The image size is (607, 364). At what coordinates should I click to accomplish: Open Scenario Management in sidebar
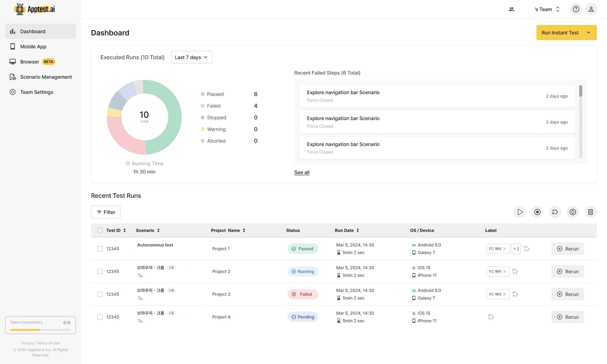coord(40,77)
